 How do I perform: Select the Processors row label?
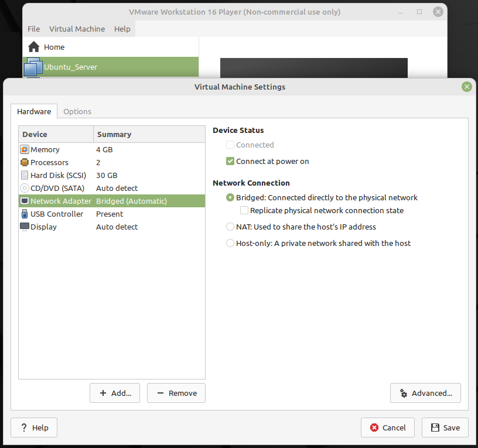49,162
